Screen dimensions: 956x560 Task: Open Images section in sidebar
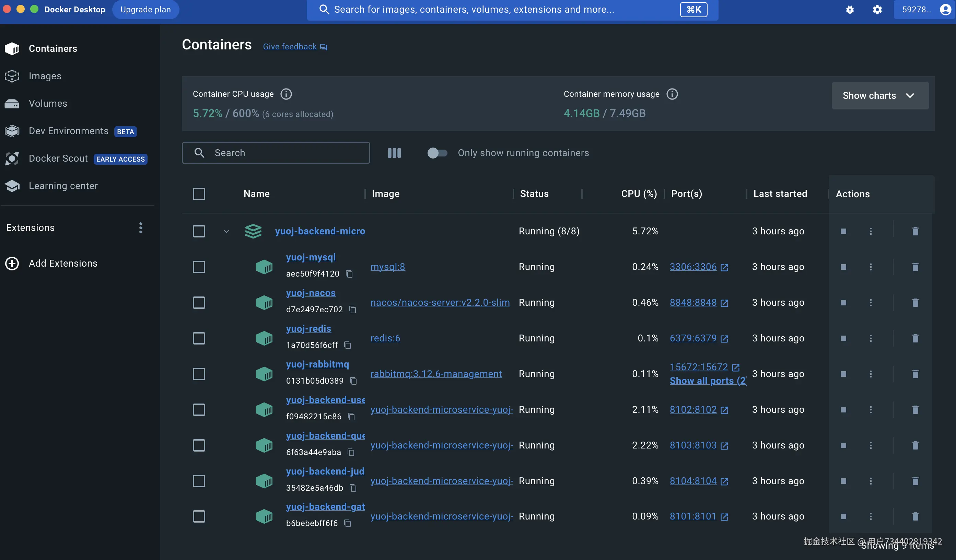tap(45, 76)
